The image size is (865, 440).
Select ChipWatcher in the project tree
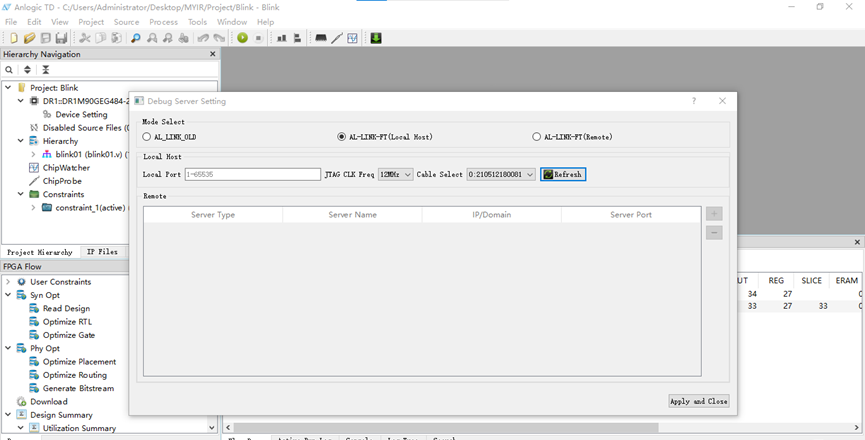[66, 168]
